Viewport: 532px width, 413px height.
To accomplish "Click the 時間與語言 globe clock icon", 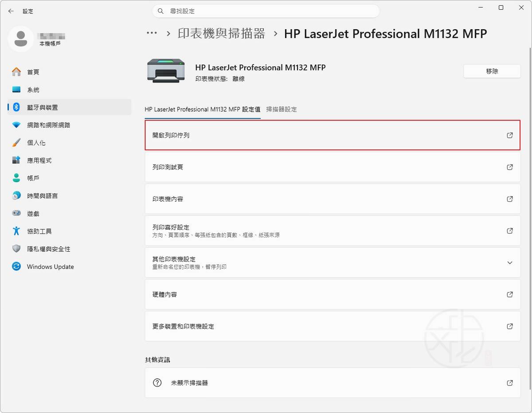I will click(16, 196).
